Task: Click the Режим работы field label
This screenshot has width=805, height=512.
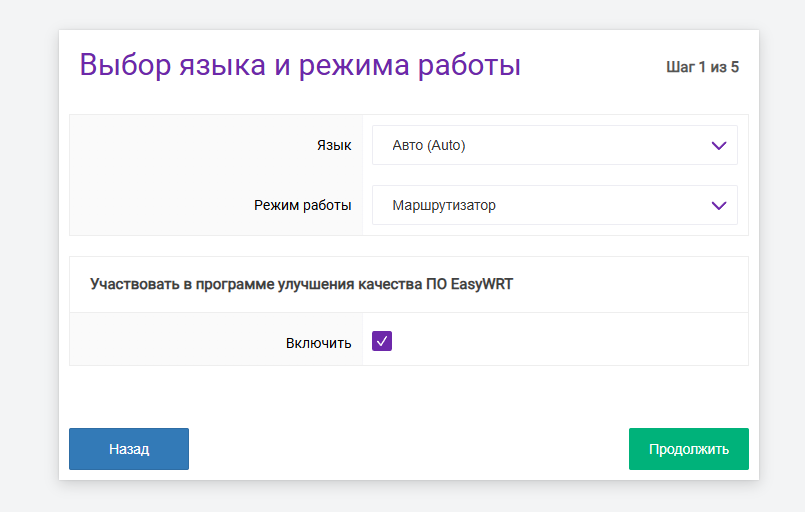Action: [x=302, y=206]
